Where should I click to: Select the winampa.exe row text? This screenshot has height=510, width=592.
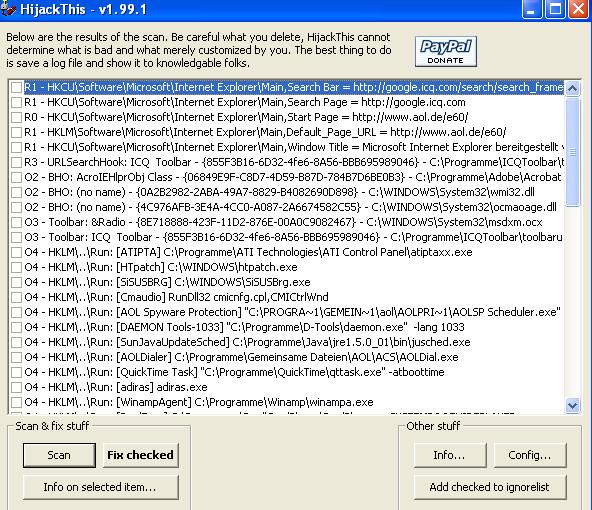pyautogui.click(x=199, y=402)
